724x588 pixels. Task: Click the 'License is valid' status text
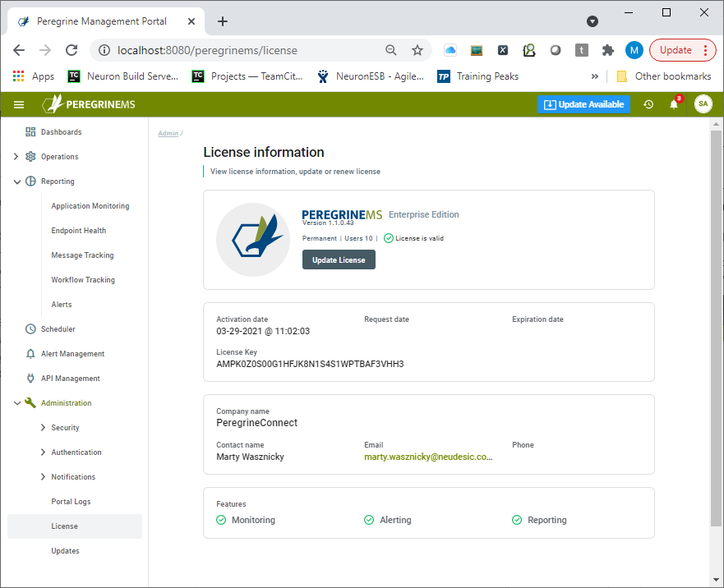click(x=419, y=238)
